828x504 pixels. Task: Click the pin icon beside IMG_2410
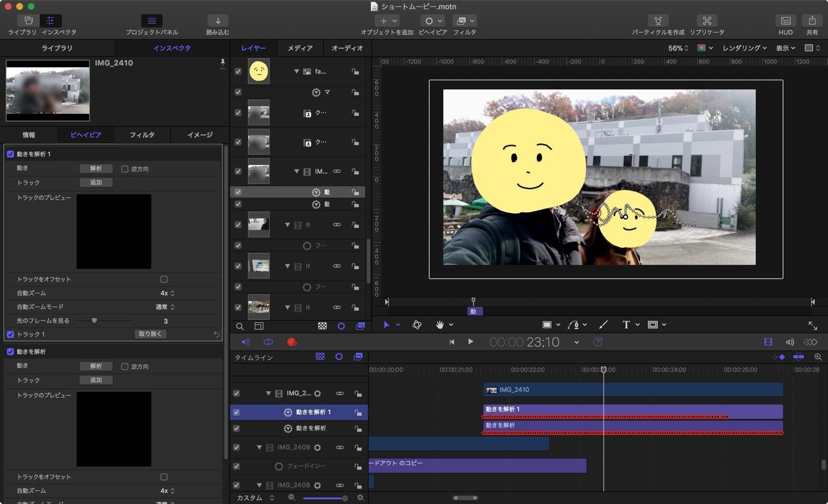click(x=223, y=63)
